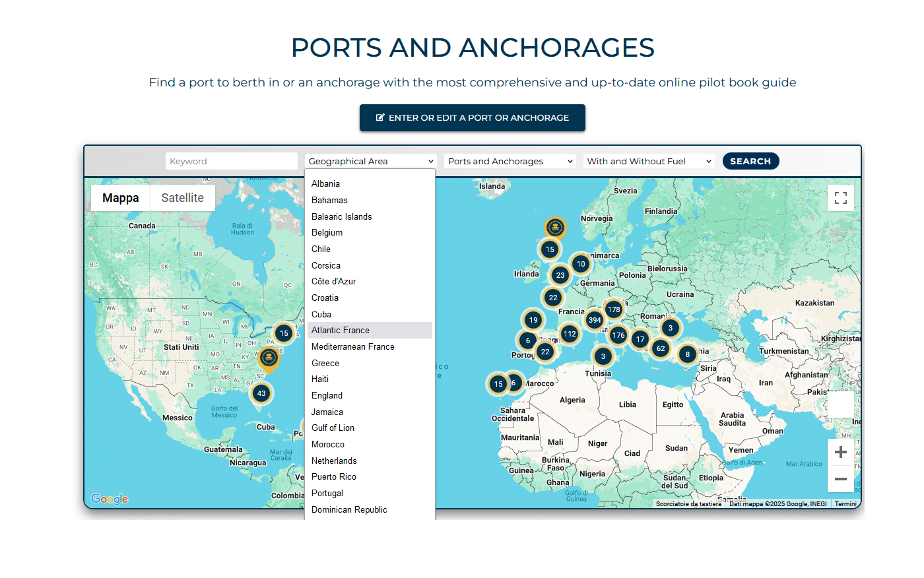The image size is (924, 578).
Task: Choose Atlantic France from the list
Action: 341,331
